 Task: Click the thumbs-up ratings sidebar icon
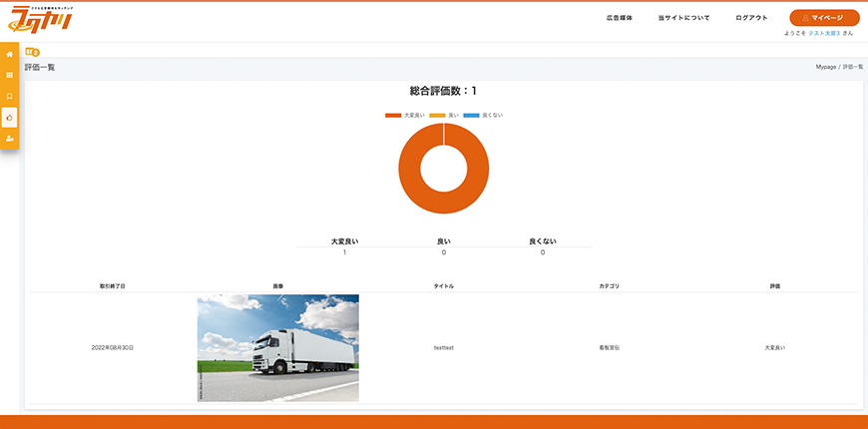(x=10, y=117)
